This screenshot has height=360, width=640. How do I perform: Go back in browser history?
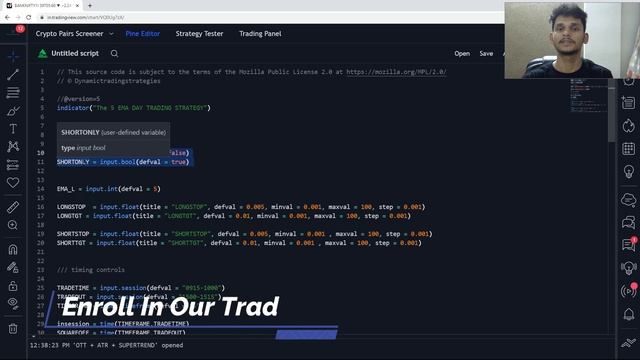click(x=7, y=18)
